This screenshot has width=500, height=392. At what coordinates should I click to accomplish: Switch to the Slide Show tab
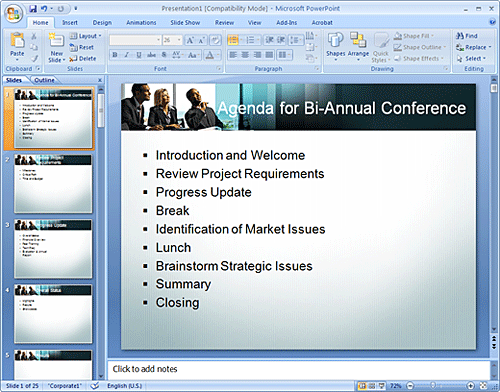tap(185, 23)
